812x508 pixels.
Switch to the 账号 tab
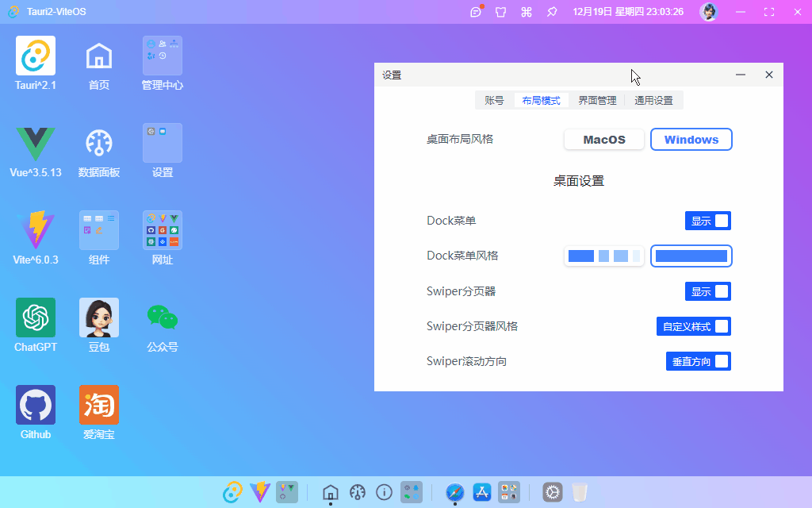tap(494, 101)
